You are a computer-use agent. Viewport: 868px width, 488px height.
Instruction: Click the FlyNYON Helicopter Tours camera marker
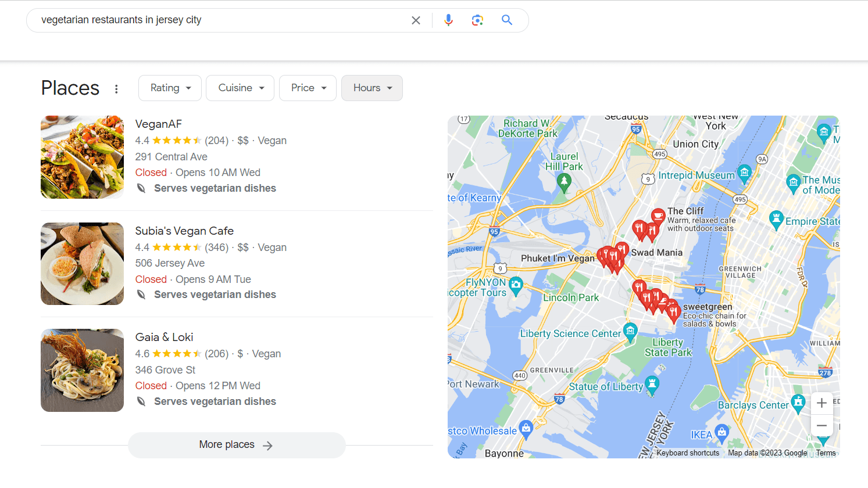tap(516, 285)
